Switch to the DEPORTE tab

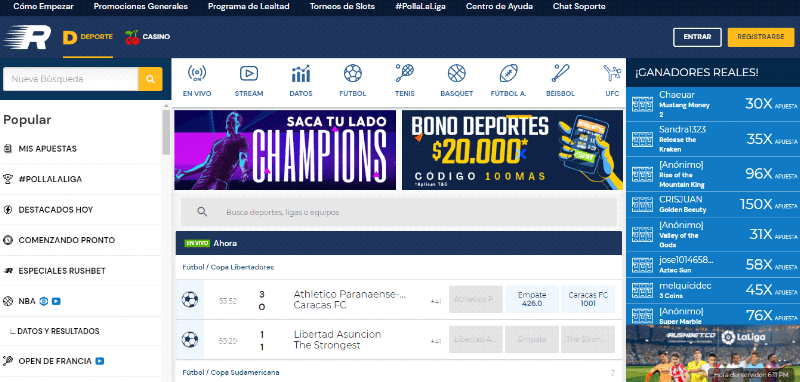point(88,37)
